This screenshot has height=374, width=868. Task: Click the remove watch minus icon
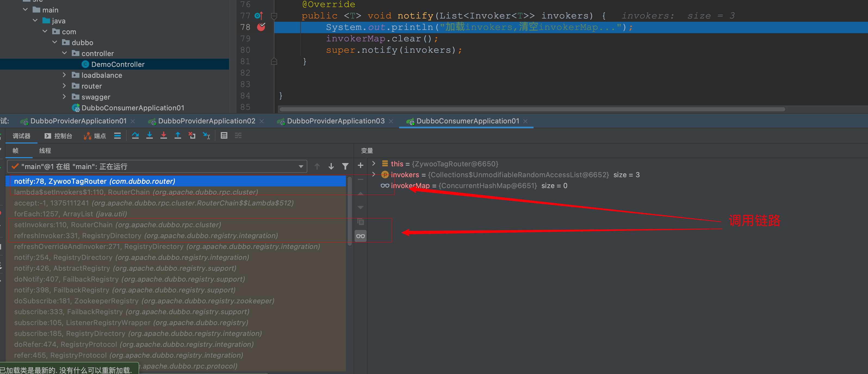click(x=361, y=180)
